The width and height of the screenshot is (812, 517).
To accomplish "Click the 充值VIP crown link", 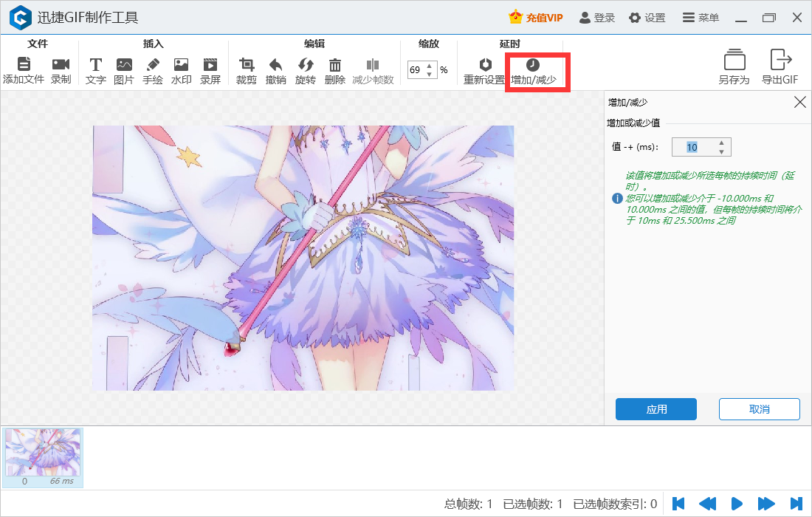I will pyautogui.click(x=536, y=18).
